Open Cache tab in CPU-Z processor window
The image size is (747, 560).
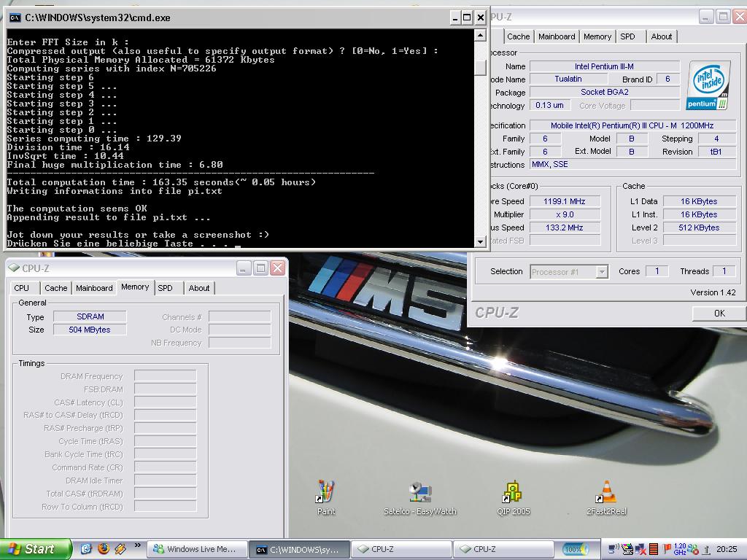click(x=519, y=36)
